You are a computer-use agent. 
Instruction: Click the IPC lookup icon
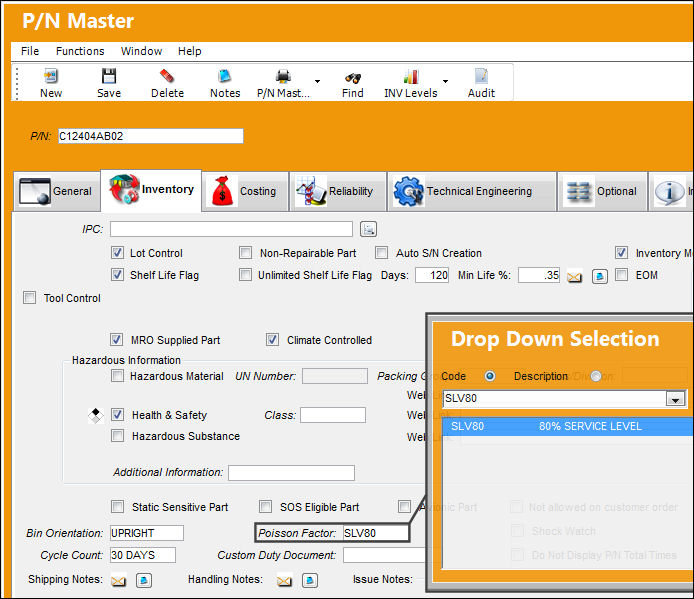(x=368, y=229)
